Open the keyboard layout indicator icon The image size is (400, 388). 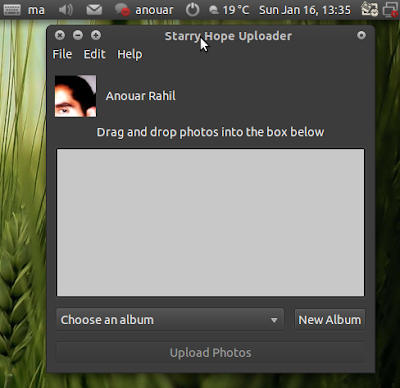click(12, 10)
